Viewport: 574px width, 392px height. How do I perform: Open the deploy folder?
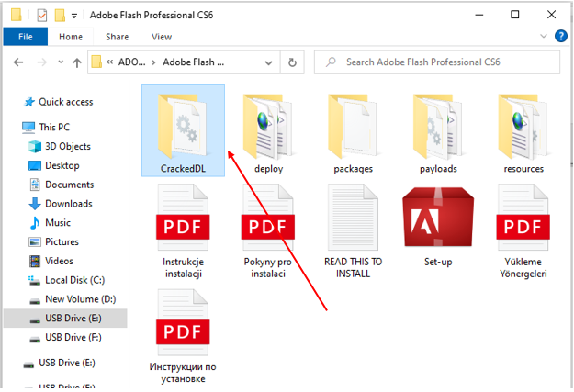point(268,134)
